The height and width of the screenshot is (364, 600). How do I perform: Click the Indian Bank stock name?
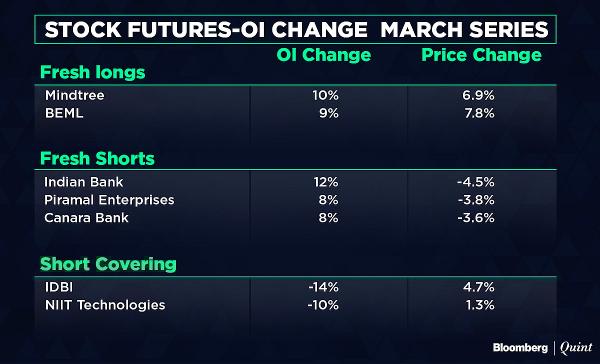pyautogui.click(x=83, y=181)
